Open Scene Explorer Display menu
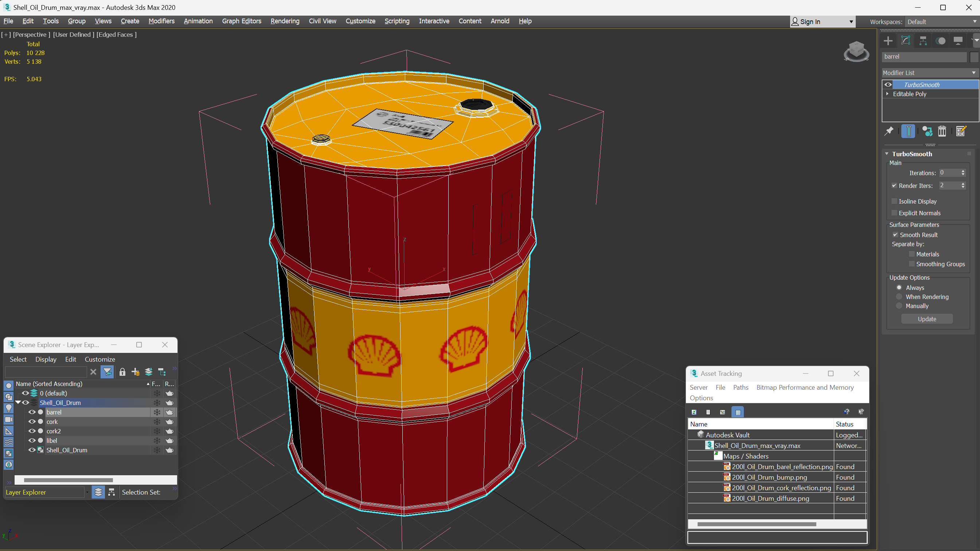The height and width of the screenshot is (551, 980). (x=46, y=359)
